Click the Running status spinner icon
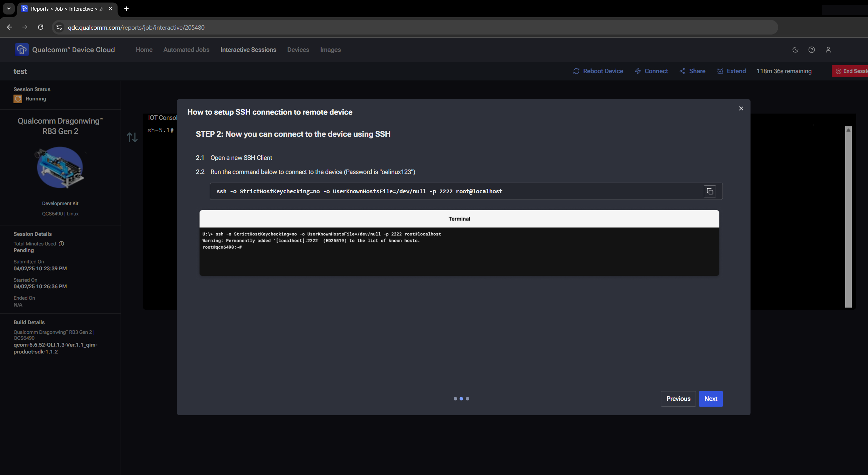 (x=18, y=99)
